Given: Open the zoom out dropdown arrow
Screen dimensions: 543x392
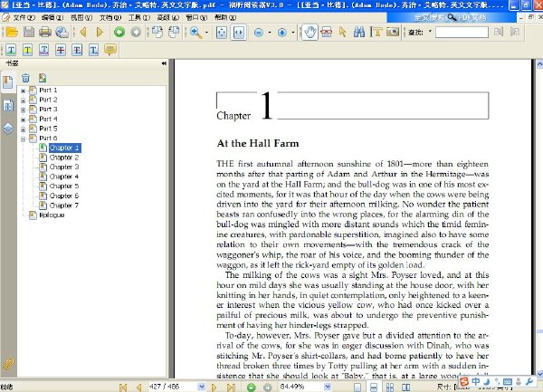Looking at the screenshot, I should click(x=270, y=33).
